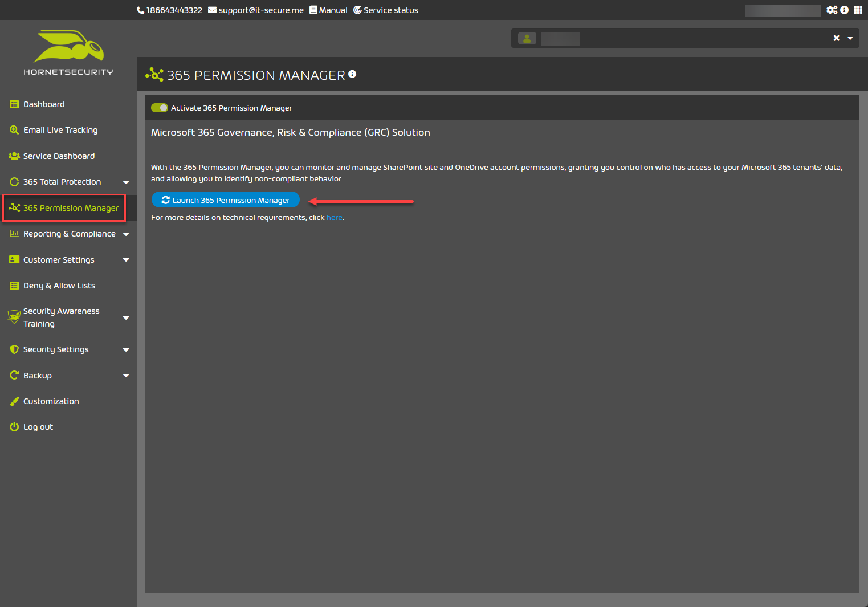Click the 365 PERMISSION MANAGER page title
The height and width of the screenshot is (607, 868).
[256, 75]
